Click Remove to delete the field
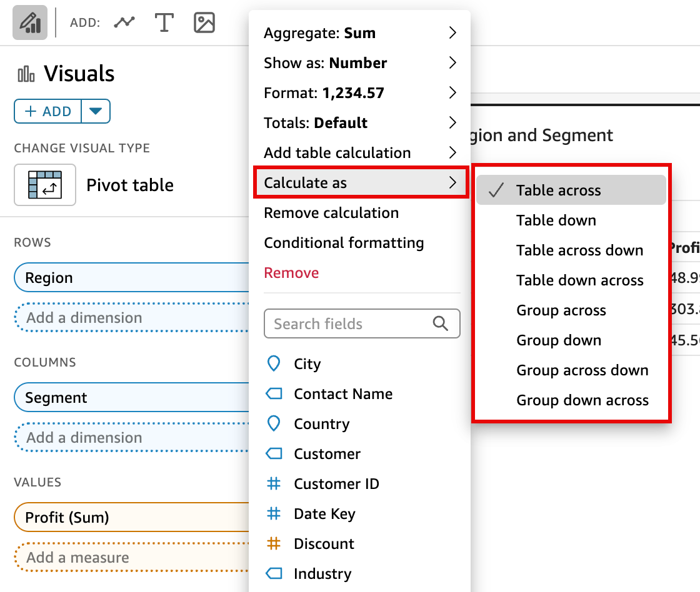700x592 pixels. pyautogui.click(x=291, y=273)
